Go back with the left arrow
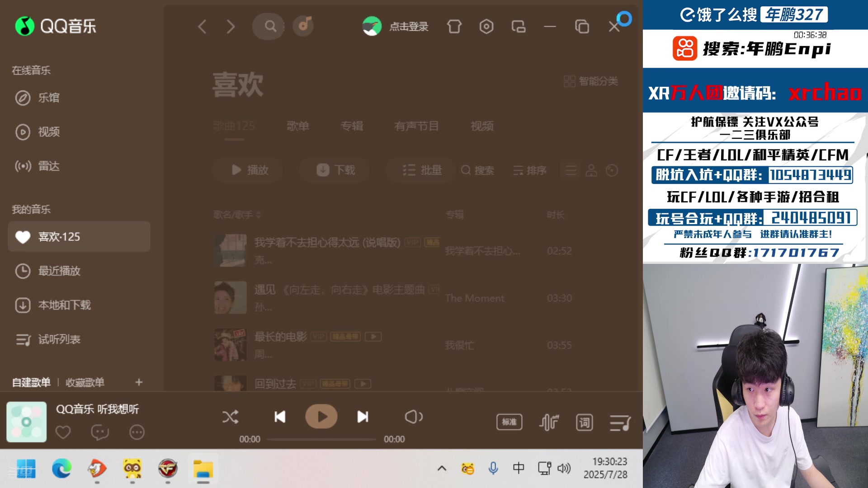The image size is (868, 488). click(202, 27)
